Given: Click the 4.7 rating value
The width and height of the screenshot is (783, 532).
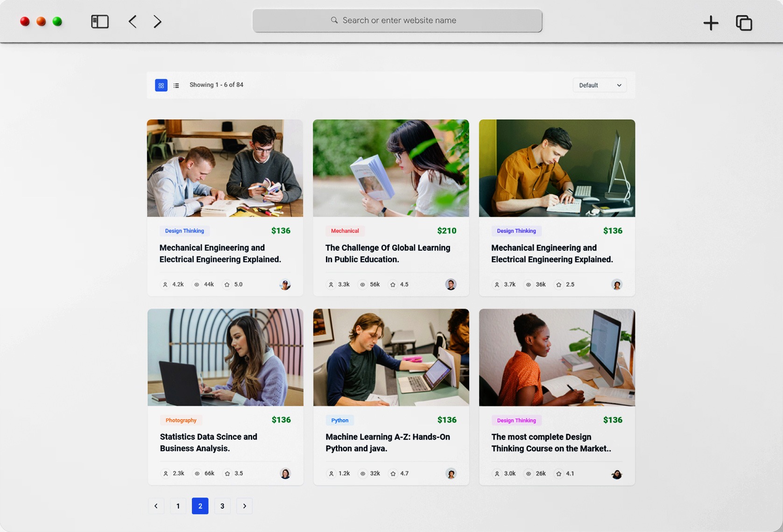Looking at the screenshot, I should 404,474.
